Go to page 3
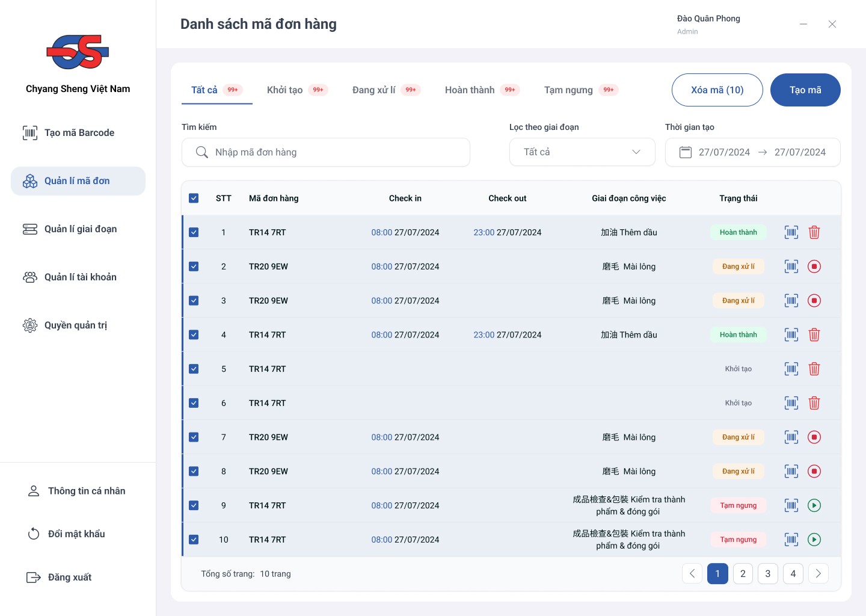Viewport: 866px width, 616px height. pyautogui.click(x=768, y=574)
